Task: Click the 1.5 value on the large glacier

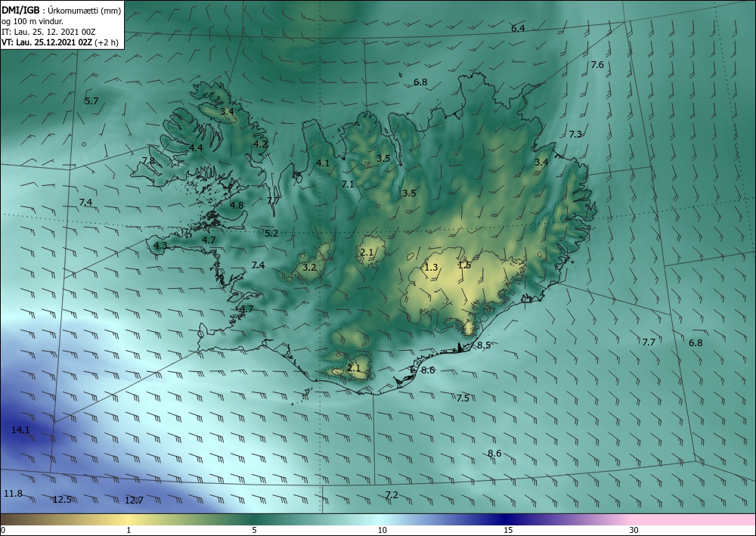Action: pos(464,265)
